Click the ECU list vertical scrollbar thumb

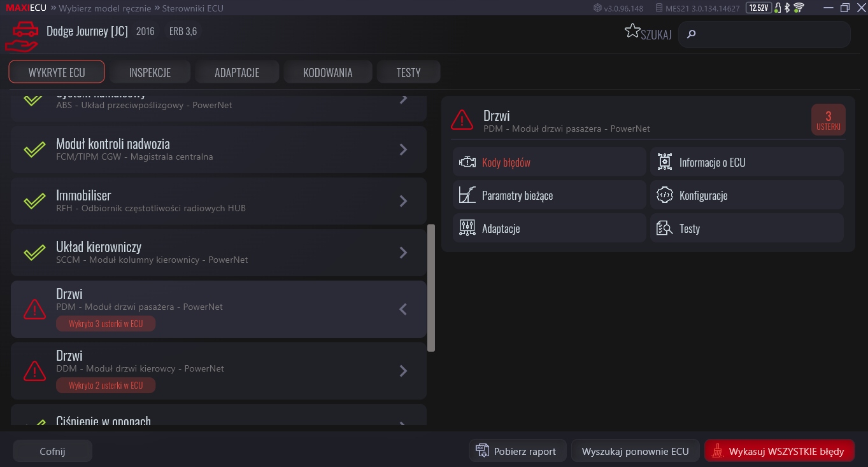pos(431,288)
